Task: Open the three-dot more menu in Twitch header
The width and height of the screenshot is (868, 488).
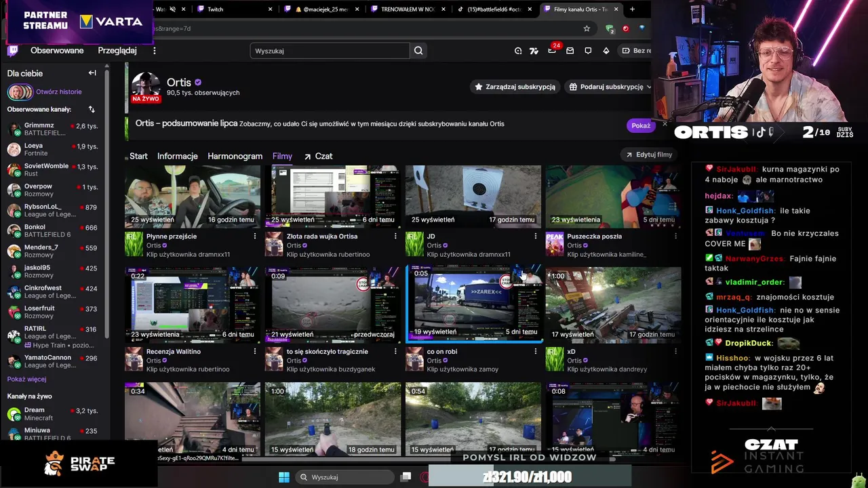Action: [155, 51]
